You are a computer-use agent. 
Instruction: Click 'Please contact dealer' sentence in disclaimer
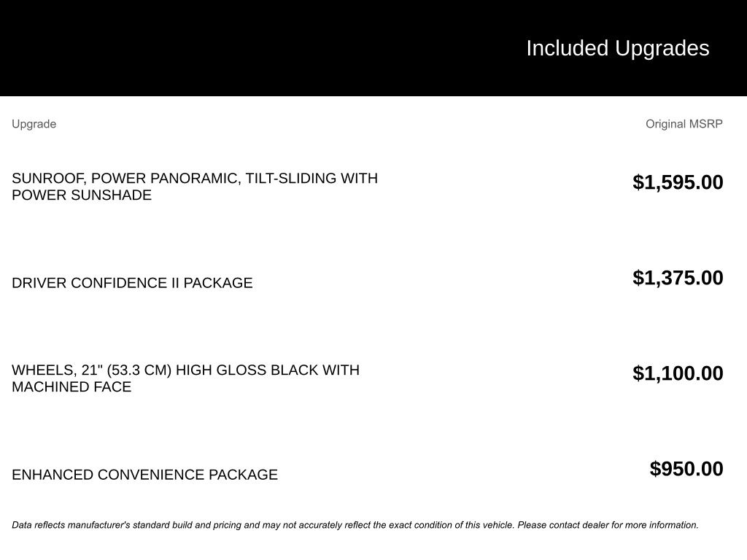pyautogui.click(x=608, y=525)
